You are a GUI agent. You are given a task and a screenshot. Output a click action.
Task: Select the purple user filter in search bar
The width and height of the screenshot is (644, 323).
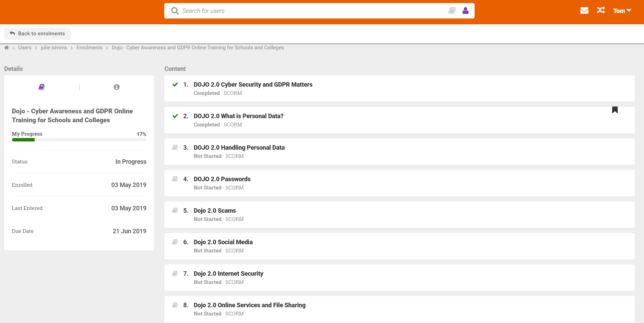(465, 11)
